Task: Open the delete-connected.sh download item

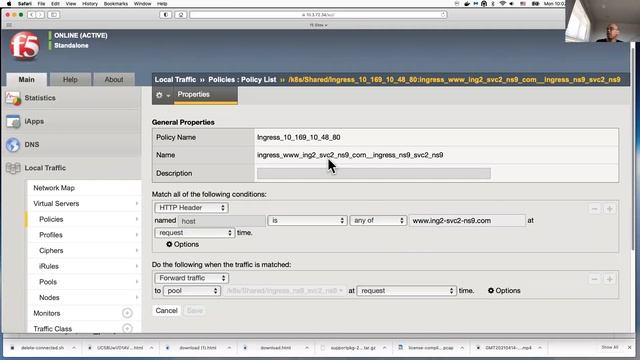Action: [x=42, y=348]
